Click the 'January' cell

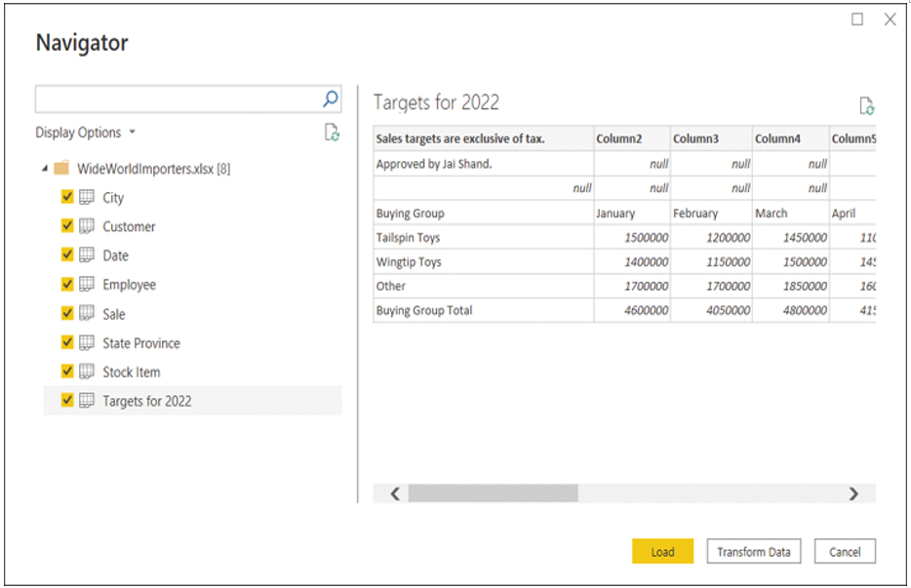click(x=631, y=214)
